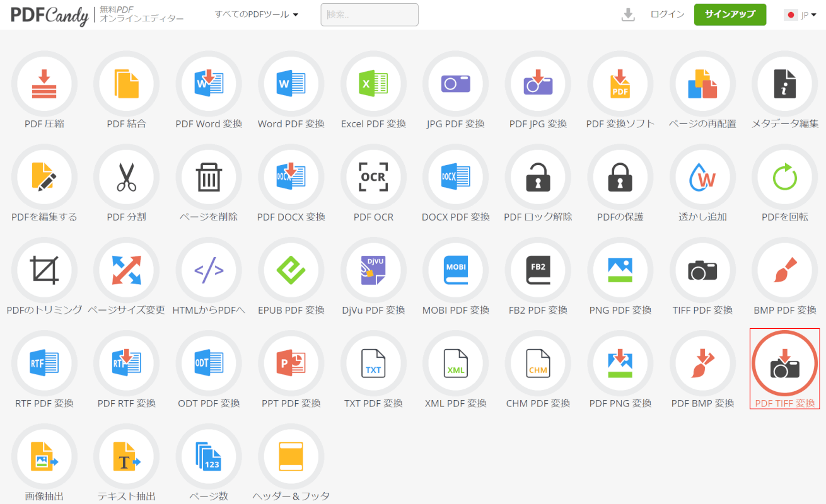Select the PDFのトリミング crop icon

[x=44, y=270]
